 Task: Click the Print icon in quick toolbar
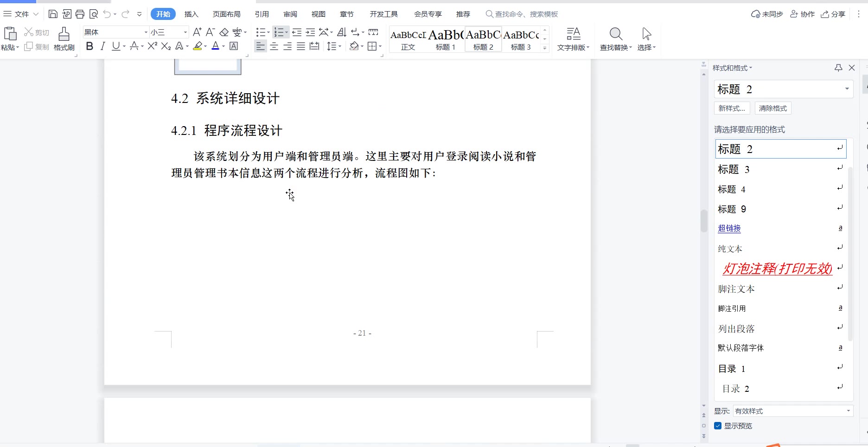80,14
